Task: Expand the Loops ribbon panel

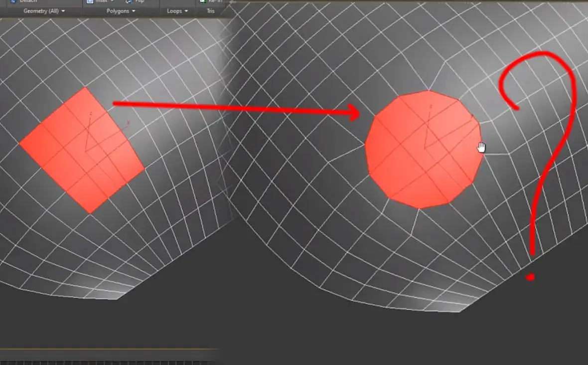Action: point(177,11)
